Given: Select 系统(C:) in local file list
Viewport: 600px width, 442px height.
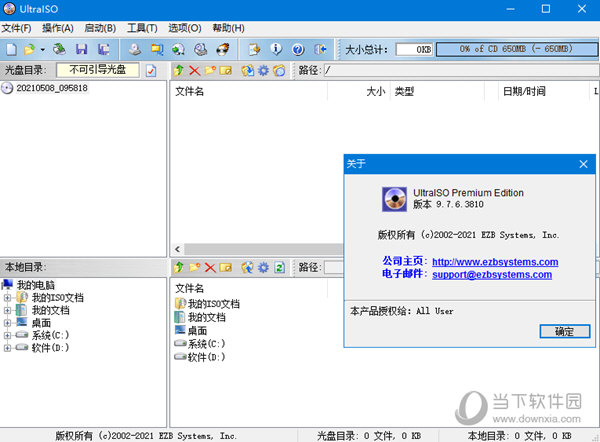Looking at the screenshot, I should (x=199, y=344).
